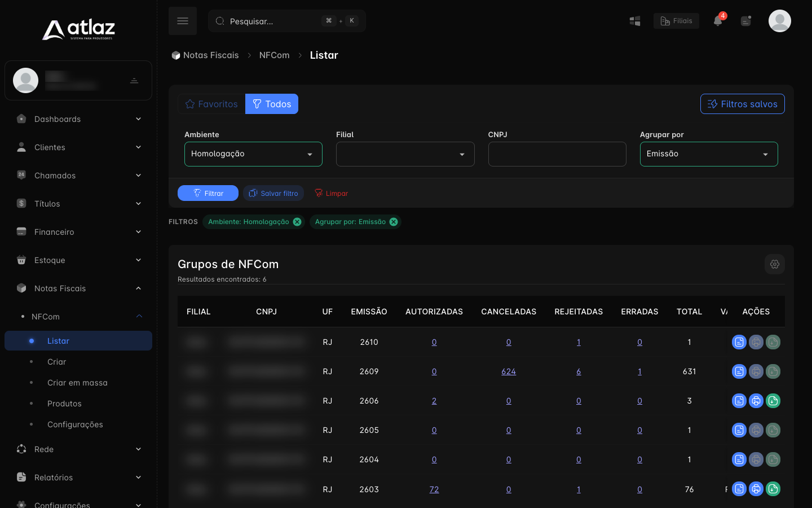Open details document for emission 2604
Image resolution: width=812 pixels, height=508 pixels.
[x=739, y=459]
